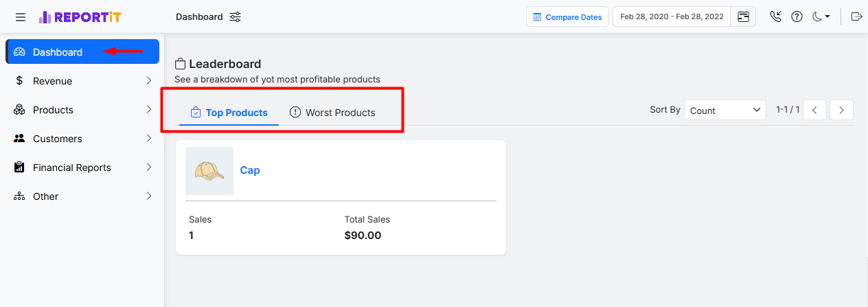The width and height of the screenshot is (868, 307).
Task: Click the Cap product thumbnail
Action: tap(209, 171)
